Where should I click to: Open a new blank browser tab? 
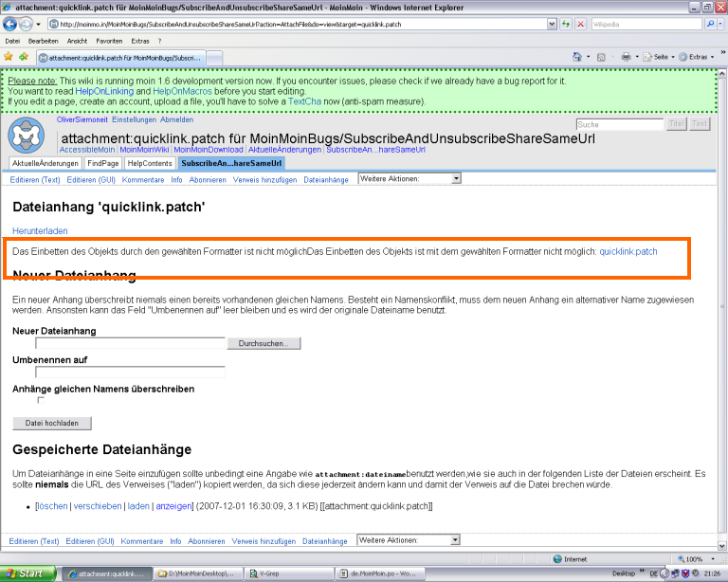[214, 58]
